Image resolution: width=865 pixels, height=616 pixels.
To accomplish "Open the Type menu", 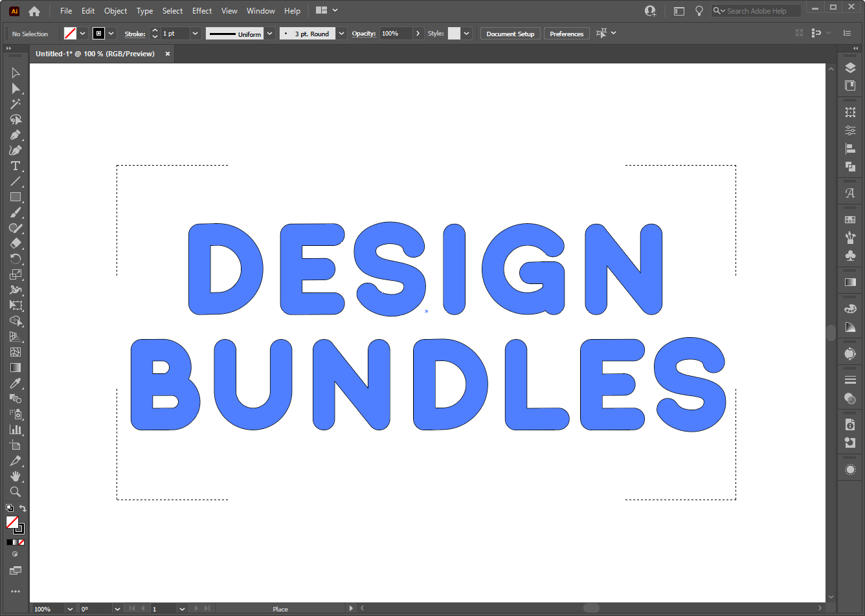I will click(145, 11).
